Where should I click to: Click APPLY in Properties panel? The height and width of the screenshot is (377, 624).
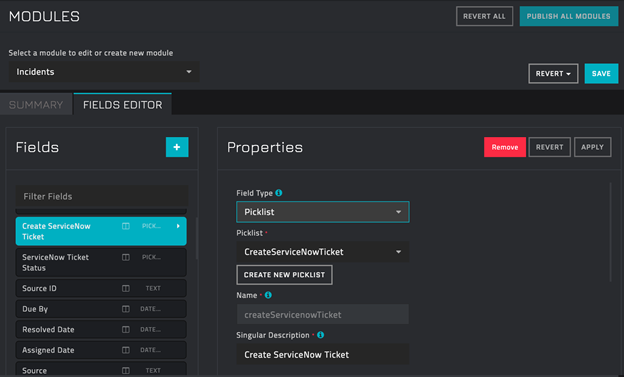click(x=593, y=147)
